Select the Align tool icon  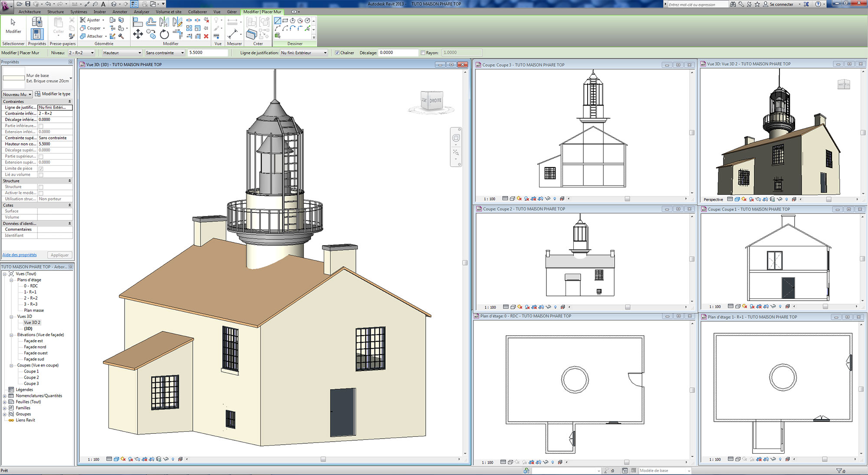138,22
